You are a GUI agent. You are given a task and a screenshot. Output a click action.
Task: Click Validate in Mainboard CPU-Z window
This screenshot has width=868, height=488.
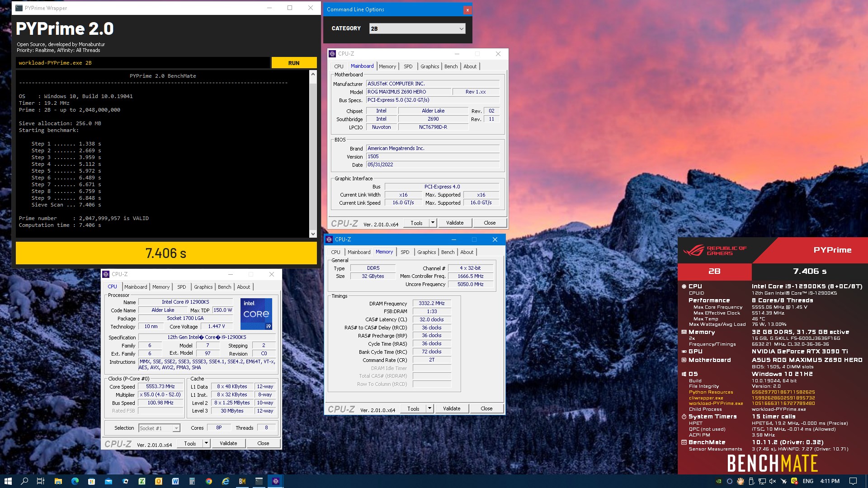point(455,223)
